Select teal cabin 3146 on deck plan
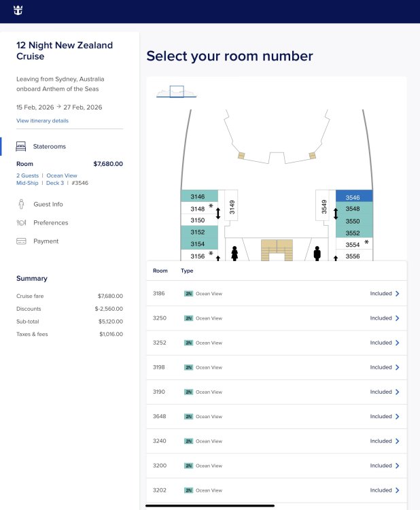The image size is (420, 510). pyautogui.click(x=199, y=196)
